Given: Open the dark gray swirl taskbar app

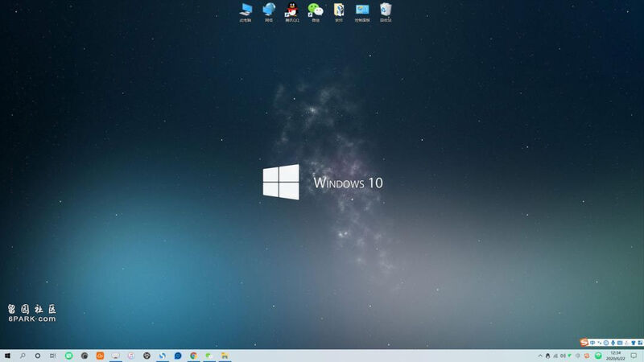Looking at the screenshot, I should pyautogui.click(x=85, y=356).
